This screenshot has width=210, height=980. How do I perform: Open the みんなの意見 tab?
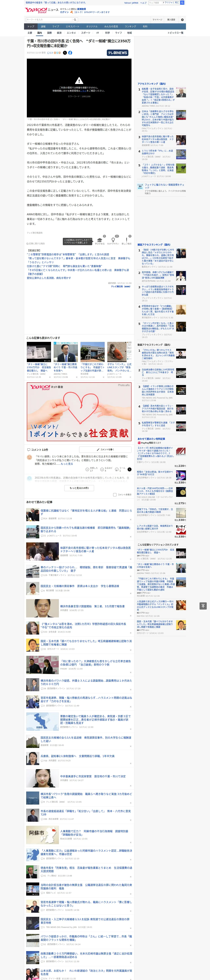(x=111, y=26)
